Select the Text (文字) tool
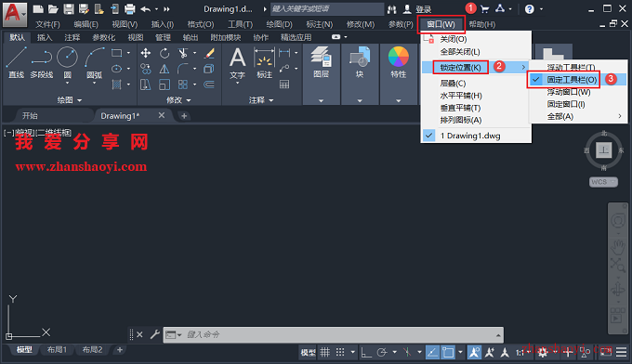 (237, 63)
